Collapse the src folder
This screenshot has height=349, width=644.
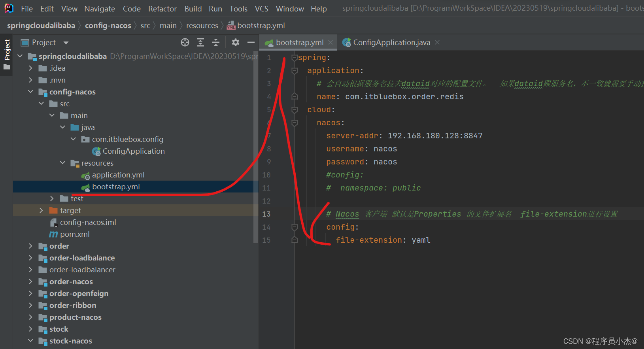pyautogui.click(x=42, y=104)
